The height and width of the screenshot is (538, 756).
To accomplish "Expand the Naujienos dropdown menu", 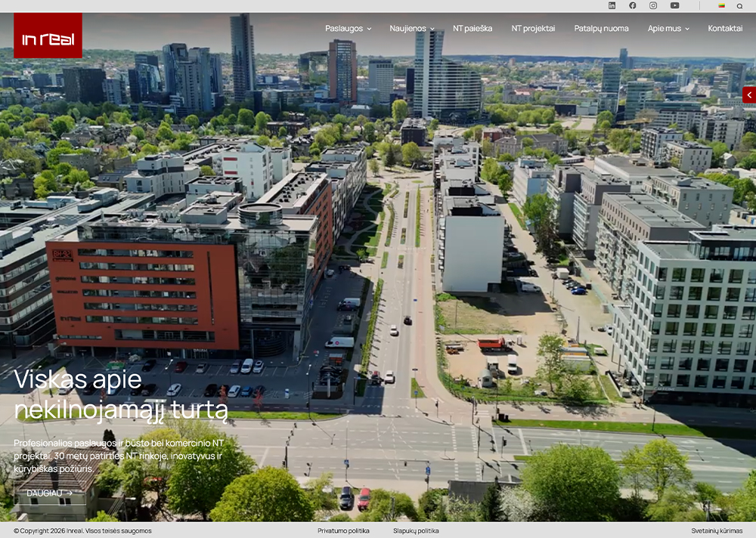I will 411,29.
